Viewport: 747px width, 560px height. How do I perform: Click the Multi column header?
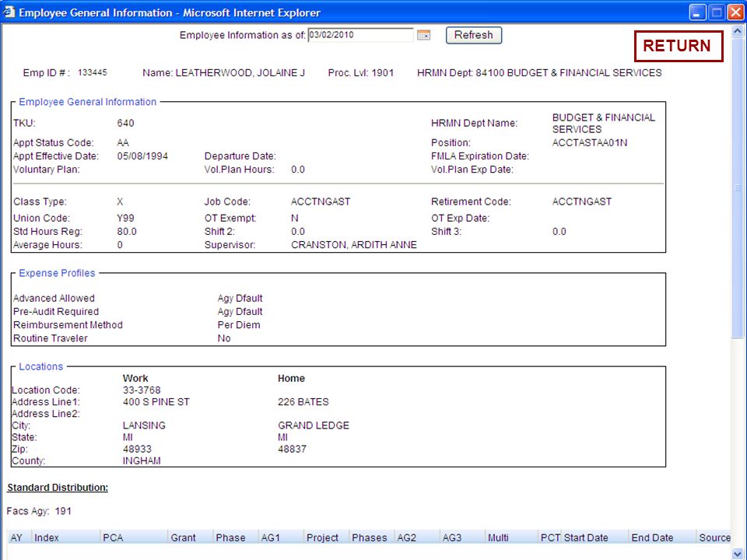(x=512, y=537)
